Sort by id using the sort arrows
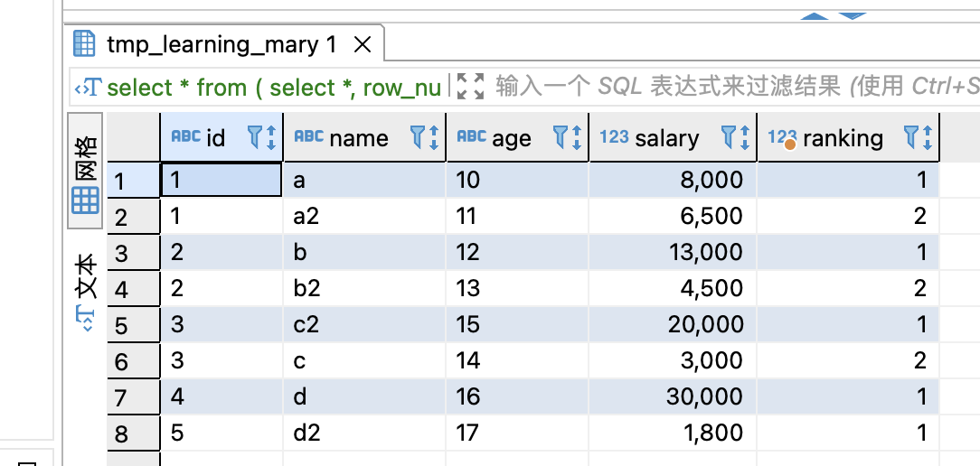 [x=270, y=137]
